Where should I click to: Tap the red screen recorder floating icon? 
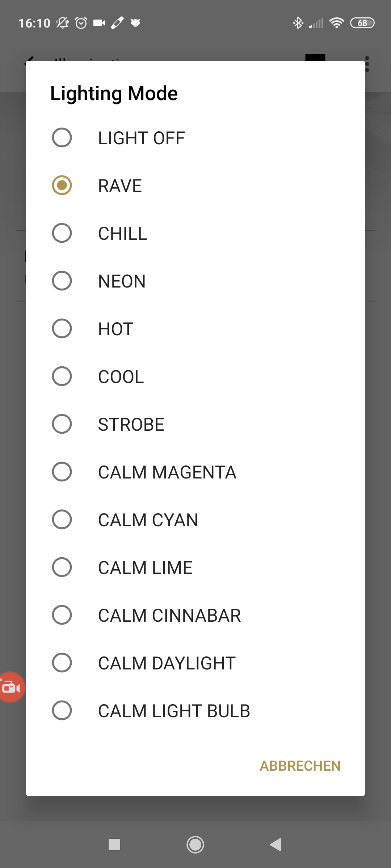tap(12, 687)
